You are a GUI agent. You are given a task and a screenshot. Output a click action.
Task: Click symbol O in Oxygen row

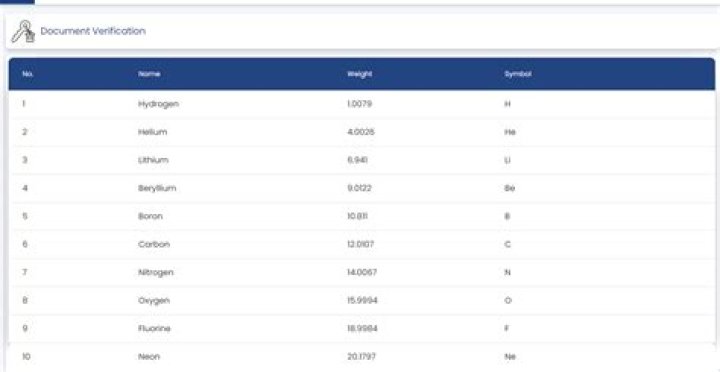(508, 301)
